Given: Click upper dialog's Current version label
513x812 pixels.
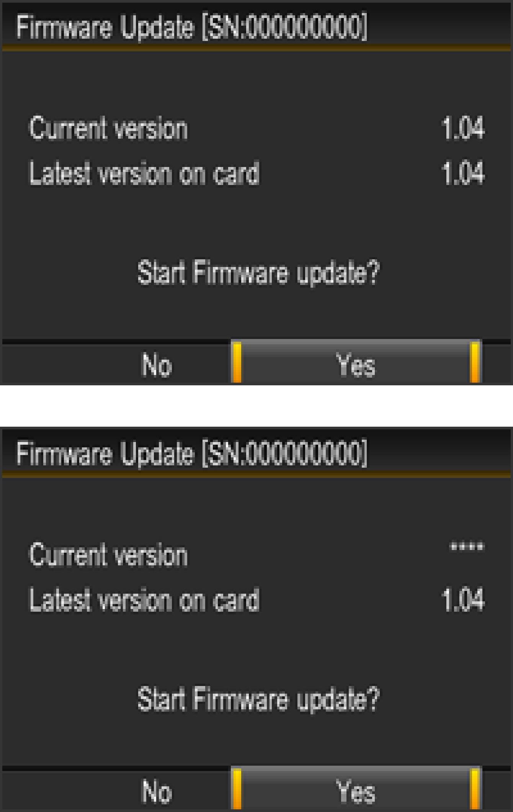Looking at the screenshot, I should point(108,128).
